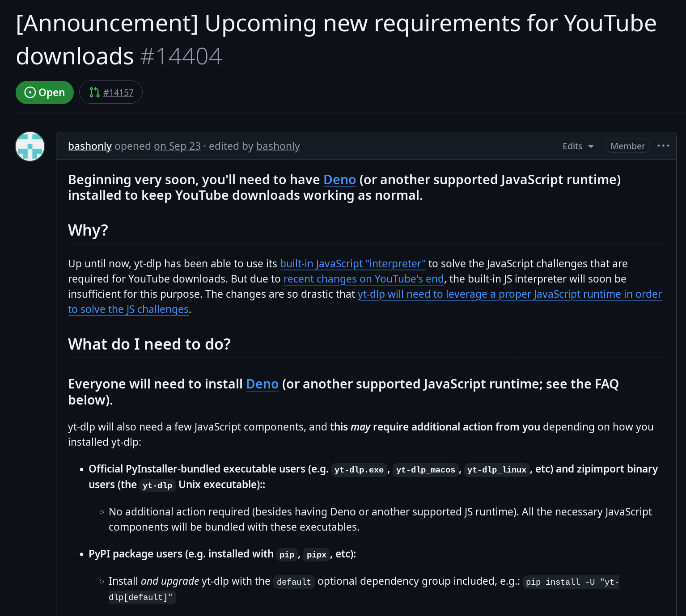This screenshot has width=686, height=616.
Task: Open the 'proper JavaScript runtime' link
Action: [509, 294]
